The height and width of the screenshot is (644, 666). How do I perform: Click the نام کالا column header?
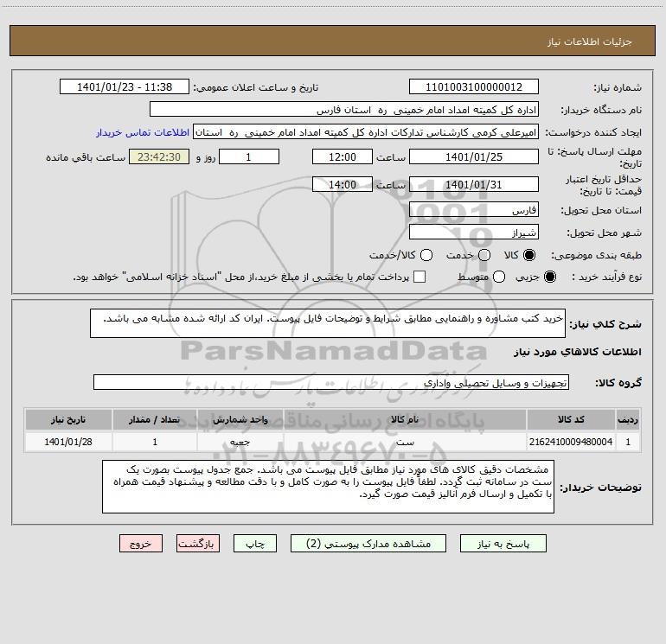click(x=405, y=419)
